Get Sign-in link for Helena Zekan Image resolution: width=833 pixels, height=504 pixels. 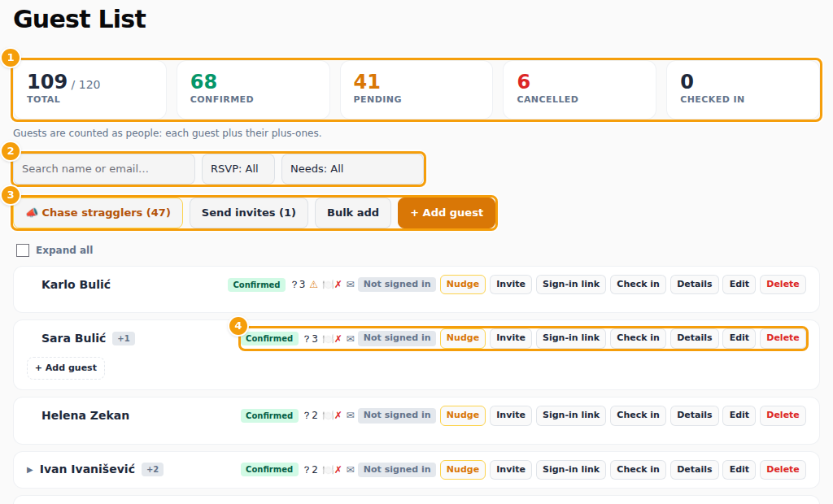click(571, 415)
